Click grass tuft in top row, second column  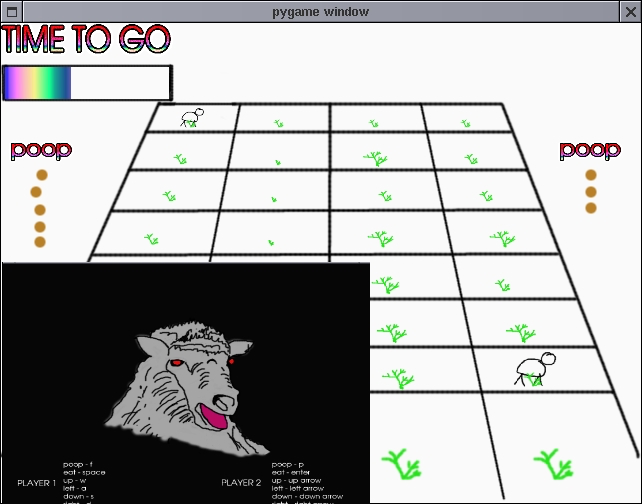pyautogui.click(x=279, y=123)
